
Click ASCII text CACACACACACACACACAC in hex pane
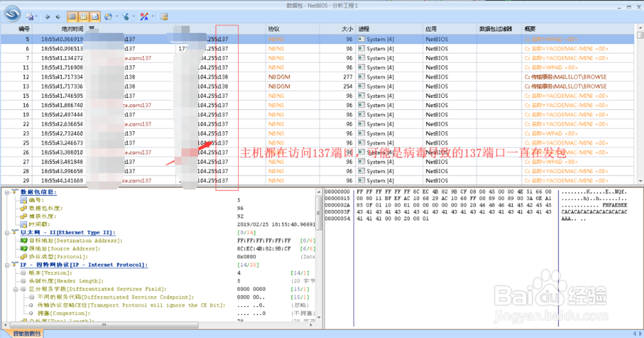[594, 212]
